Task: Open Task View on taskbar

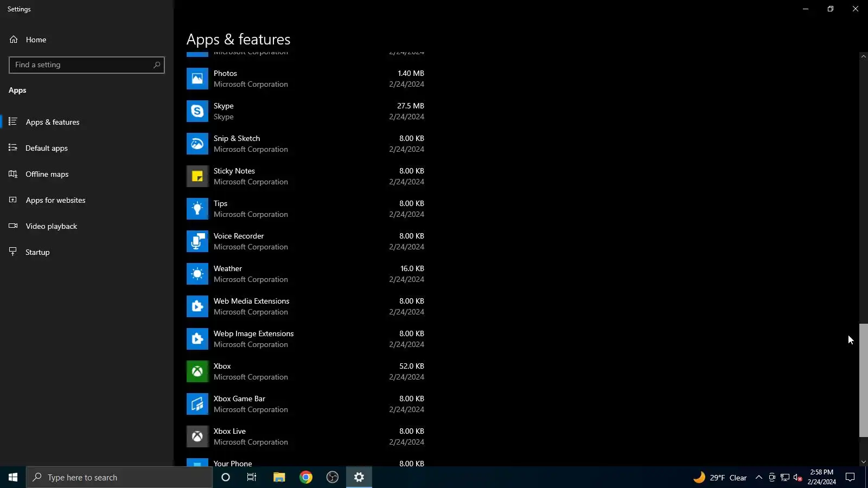Action: point(252,477)
